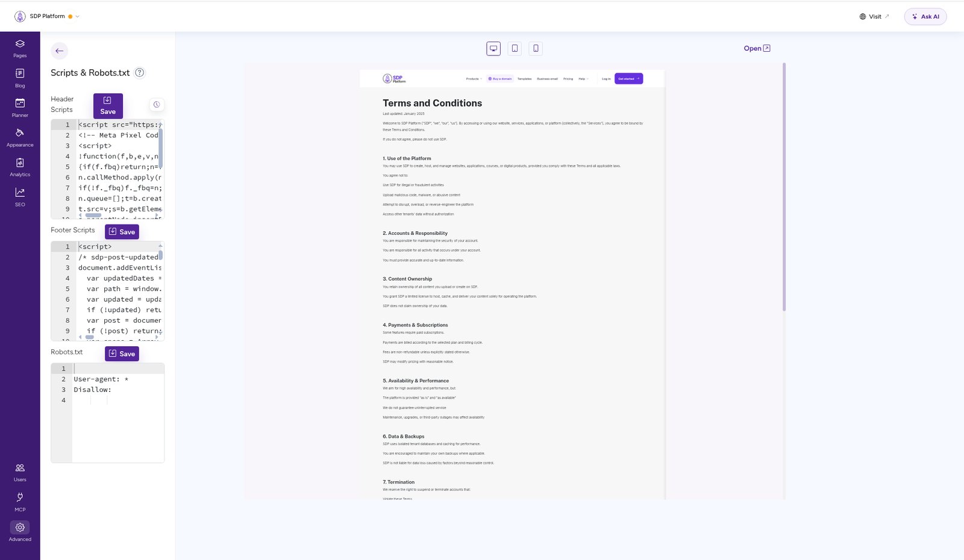The height and width of the screenshot is (560, 964).
Task: Click the 'Disallow:' line in Robots.txt
Action: (x=92, y=390)
